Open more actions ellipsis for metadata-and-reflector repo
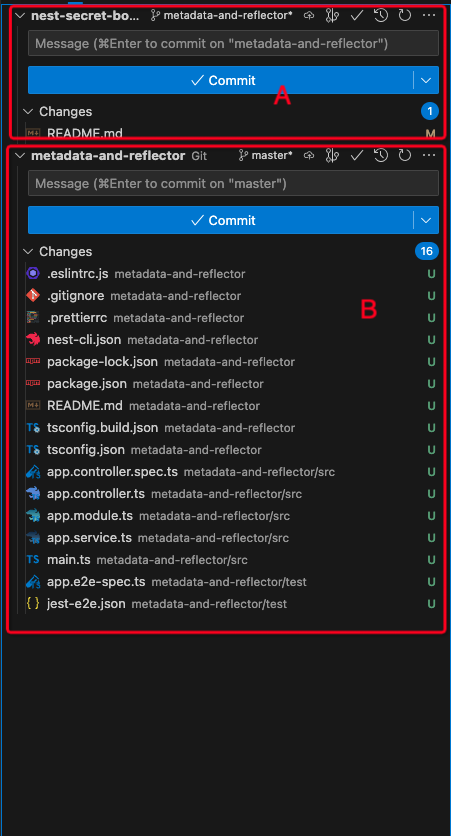Screen dimensions: 451x836 pos(429,156)
